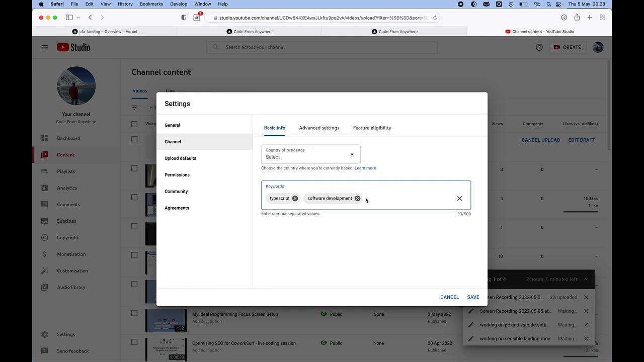Image resolution: width=644 pixels, height=362 pixels.
Task: Collapse the uploads progress panel chevron
Action: [x=586, y=279]
